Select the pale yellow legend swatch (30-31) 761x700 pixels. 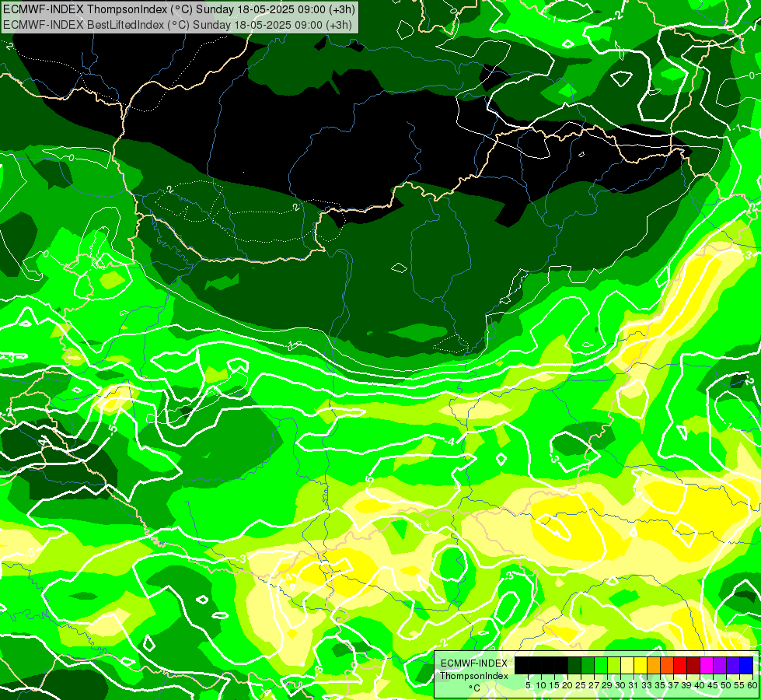pos(627,665)
